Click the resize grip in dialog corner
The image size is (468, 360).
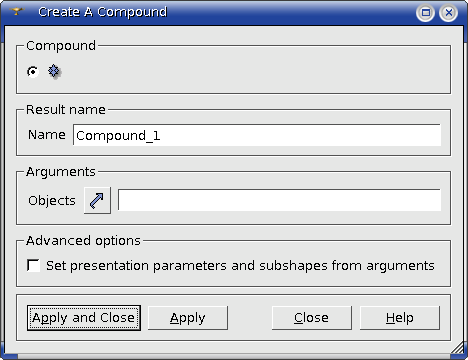click(x=457, y=348)
